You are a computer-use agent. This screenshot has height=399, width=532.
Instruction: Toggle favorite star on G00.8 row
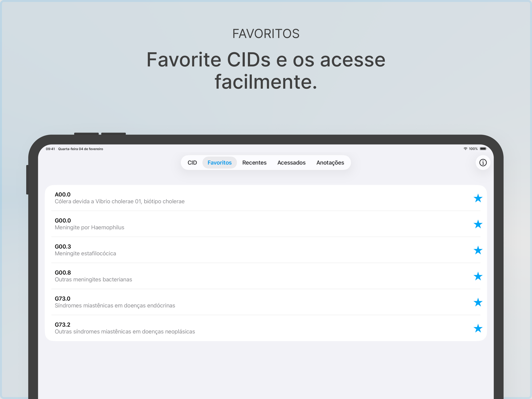tap(478, 276)
